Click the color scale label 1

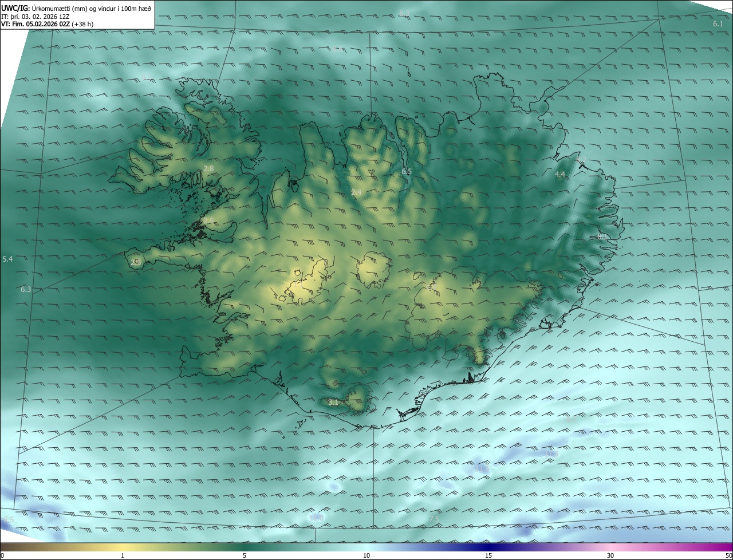(x=123, y=555)
